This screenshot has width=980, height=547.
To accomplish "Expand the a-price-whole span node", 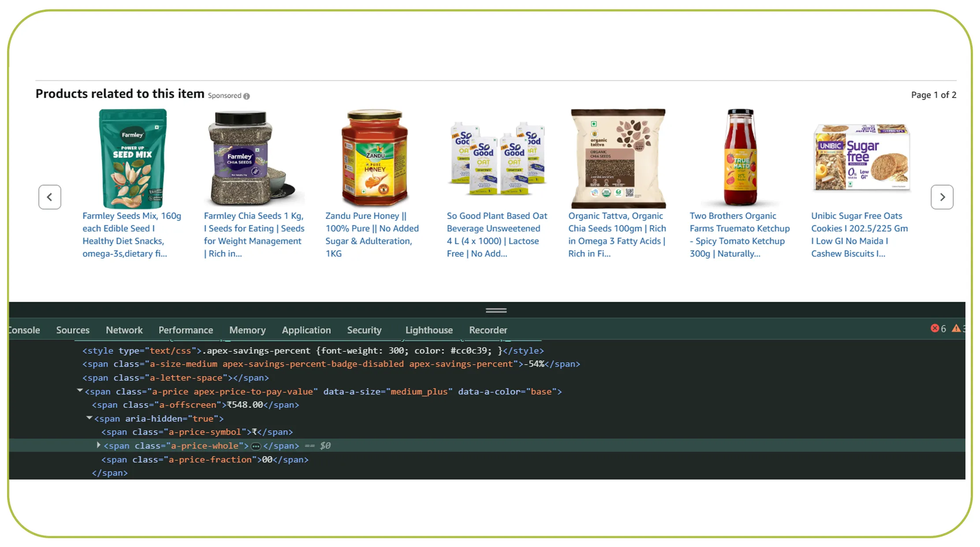I will click(x=99, y=445).
